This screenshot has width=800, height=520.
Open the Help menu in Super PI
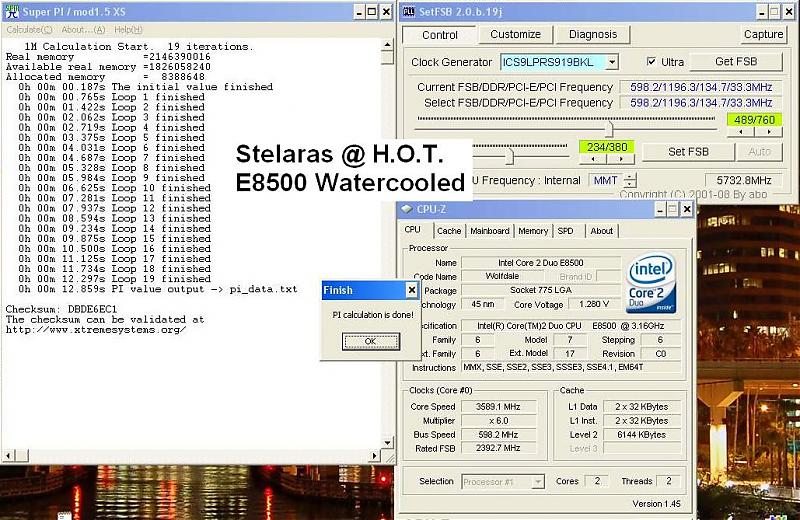(x=128, y=30)
